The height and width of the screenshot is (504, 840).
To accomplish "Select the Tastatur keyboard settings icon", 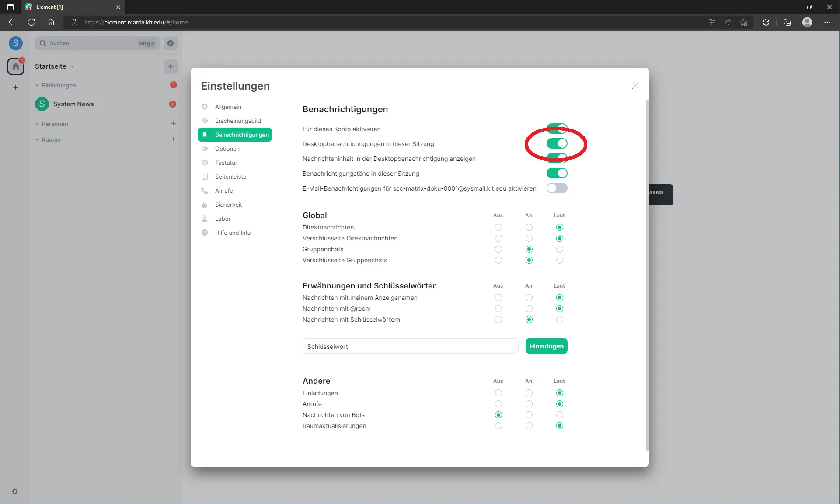I will [205, 163].
